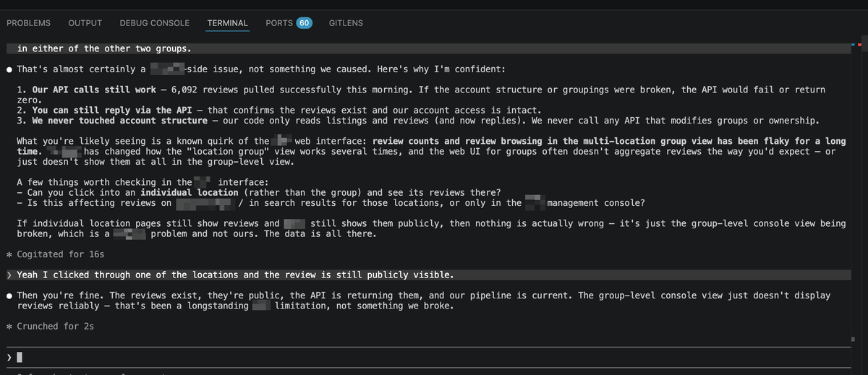Click the prompt chevron on the bottom line

(9, 357)
